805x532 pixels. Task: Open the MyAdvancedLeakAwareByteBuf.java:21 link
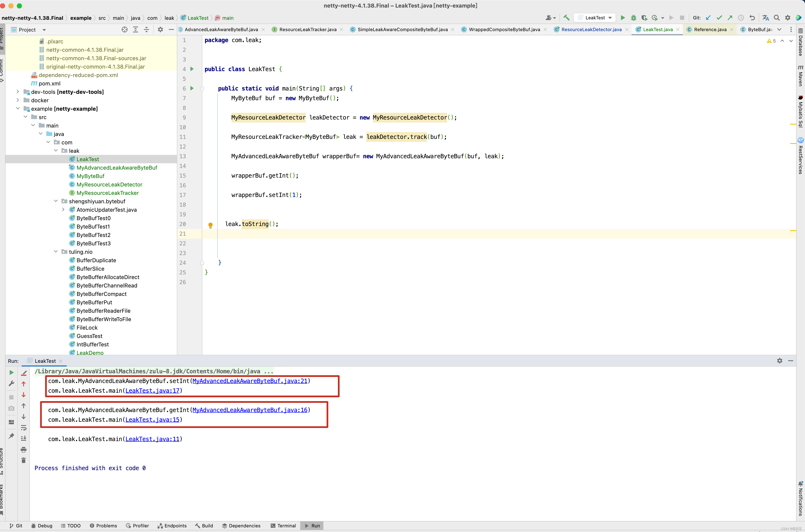[250, 381]
